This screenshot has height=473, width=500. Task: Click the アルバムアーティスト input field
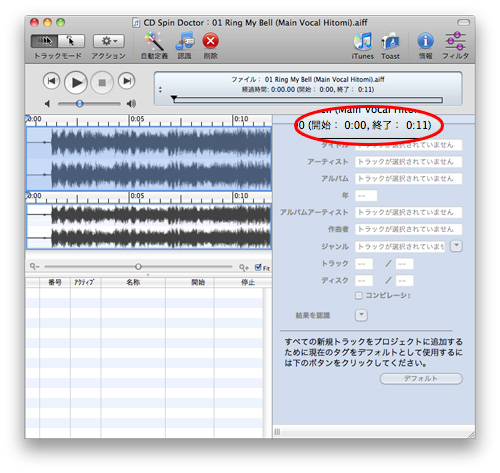tap(409, 212)
